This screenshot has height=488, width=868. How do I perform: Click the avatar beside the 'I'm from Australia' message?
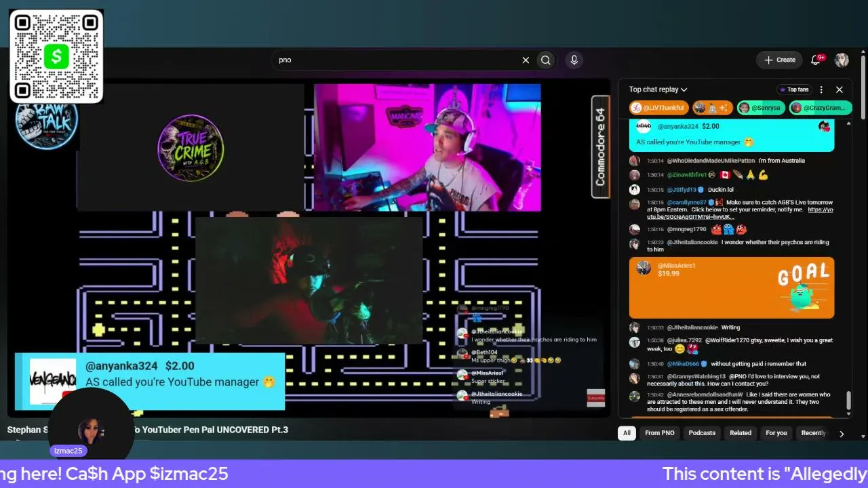tap(635, 161)
